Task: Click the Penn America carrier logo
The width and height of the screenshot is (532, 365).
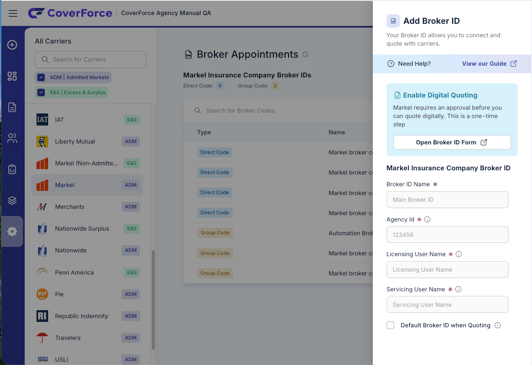Action: tap(42, 272)
